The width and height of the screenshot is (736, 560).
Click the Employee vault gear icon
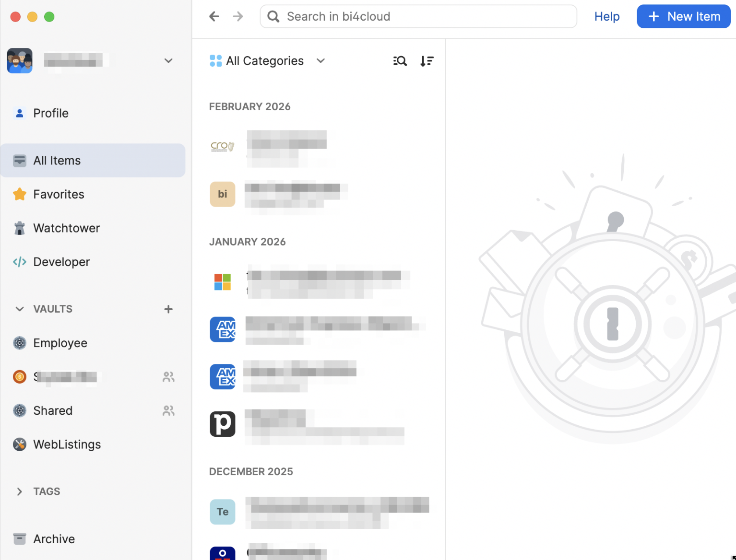pos(20,343)
